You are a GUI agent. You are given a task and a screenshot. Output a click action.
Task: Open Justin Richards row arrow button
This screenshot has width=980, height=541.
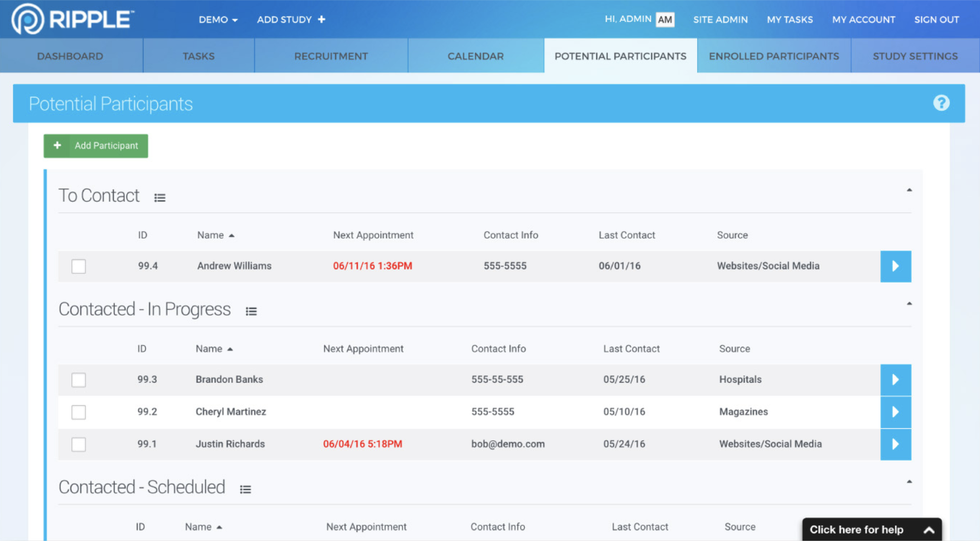tap(895, 444)
